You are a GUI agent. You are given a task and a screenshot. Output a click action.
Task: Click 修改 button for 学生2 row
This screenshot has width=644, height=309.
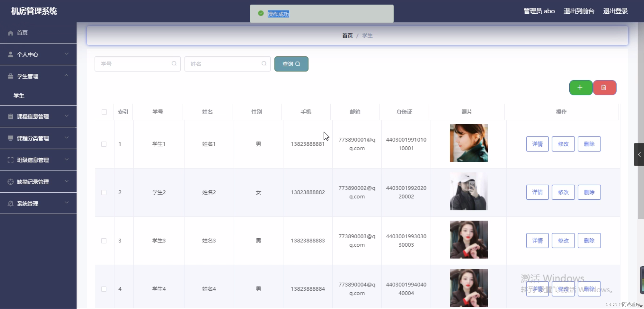tap(563, 192)
